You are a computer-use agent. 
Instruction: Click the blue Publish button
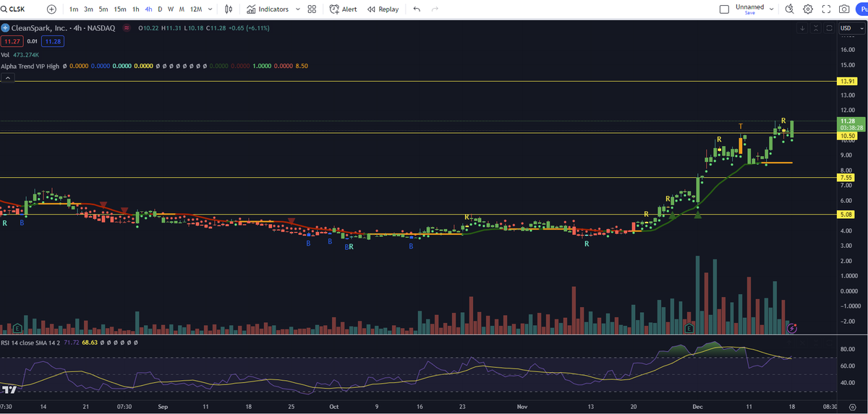point(862,9)
